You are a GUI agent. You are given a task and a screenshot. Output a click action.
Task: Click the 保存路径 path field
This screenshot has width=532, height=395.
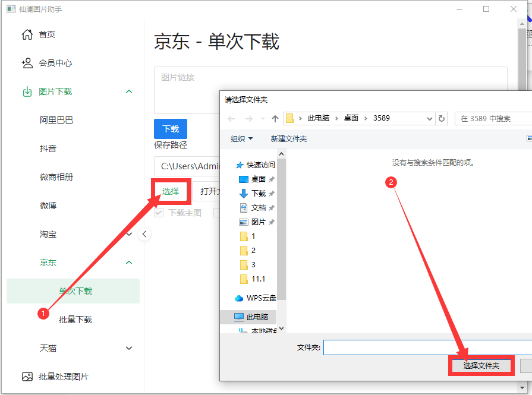click(187, 166)
